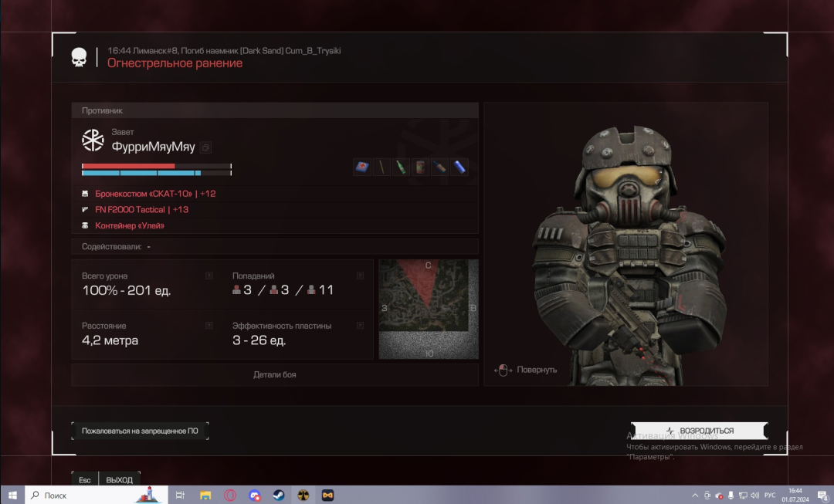834x504 pixels.
Task: Click the Завет faction emblem
Action: click(93, 140)
